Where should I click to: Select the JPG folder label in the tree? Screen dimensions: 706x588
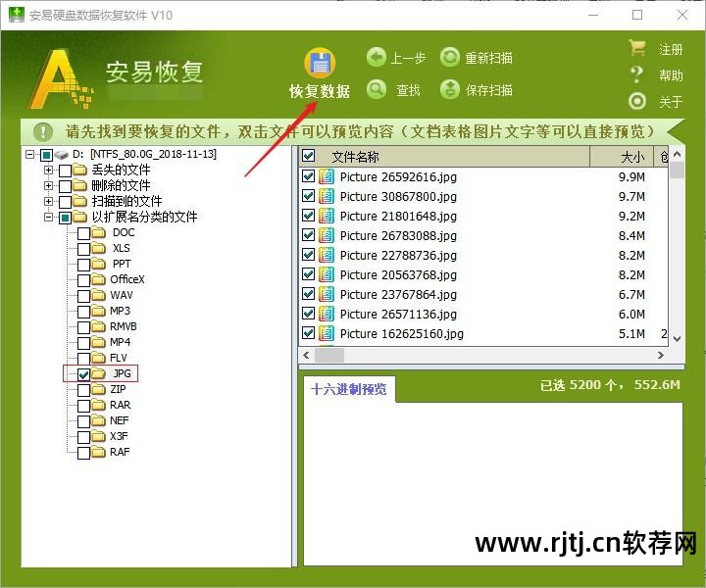(122, 373)
